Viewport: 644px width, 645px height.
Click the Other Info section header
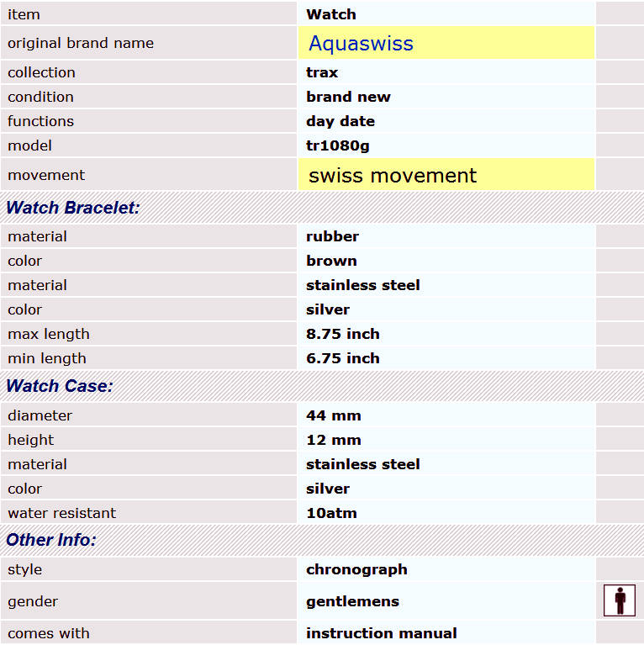click(51, 540)
